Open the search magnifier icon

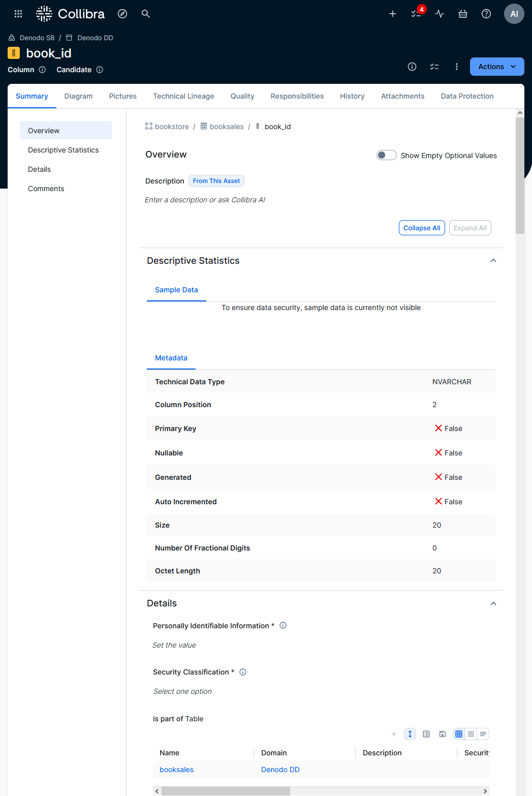point(146,14)
